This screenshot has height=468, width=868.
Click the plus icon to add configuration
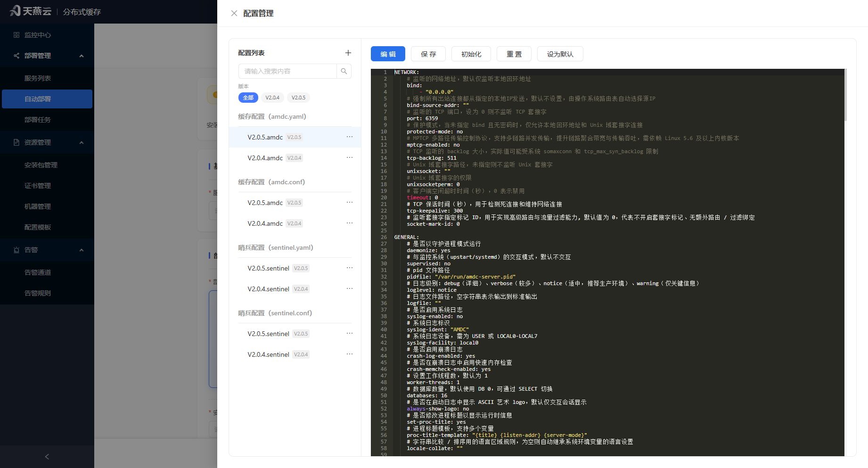coord(348,53)
